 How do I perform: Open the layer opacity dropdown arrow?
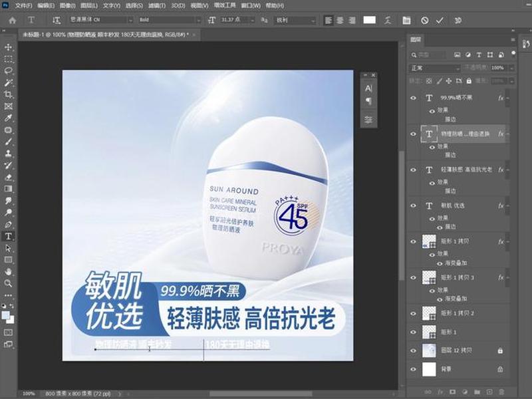click(x=511, y=68)
